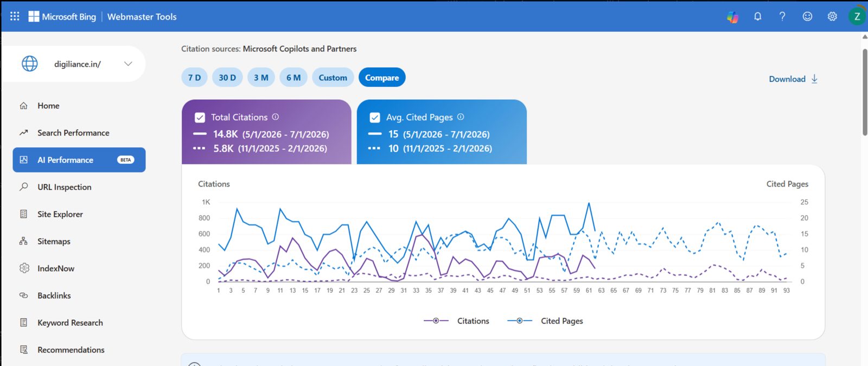Click the download arrow icon
The height and width of the screenshot is (366, 868).
(814, 79)
